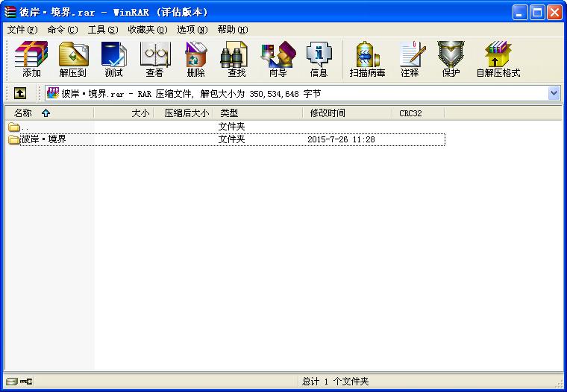The width and height of the screenshot is (567, 392).
Task: Open the 命令(C) menu
Action: click(x=63, y=30)
